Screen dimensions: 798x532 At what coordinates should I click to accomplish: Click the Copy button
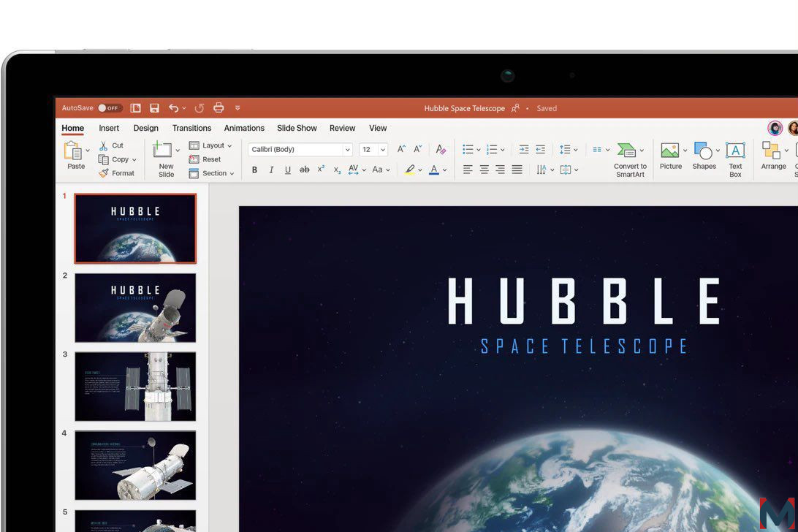tap(113, 159)
